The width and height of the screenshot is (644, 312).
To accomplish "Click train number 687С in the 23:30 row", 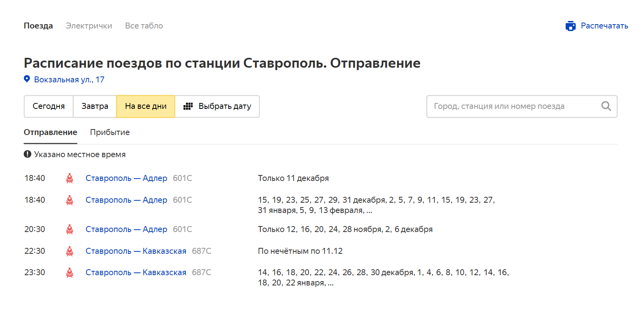I will tap(202, 272).
